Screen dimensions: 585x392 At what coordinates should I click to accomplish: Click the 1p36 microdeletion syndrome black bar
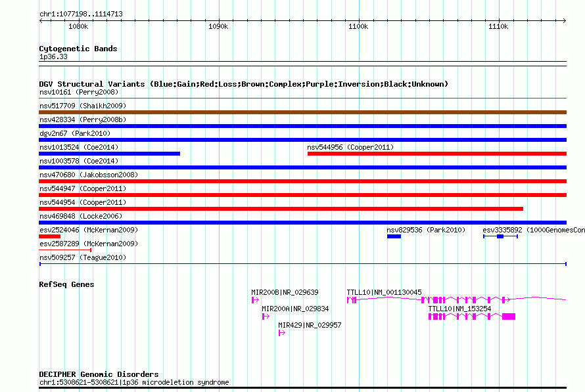pyautogui.click(x=302, y=388)
